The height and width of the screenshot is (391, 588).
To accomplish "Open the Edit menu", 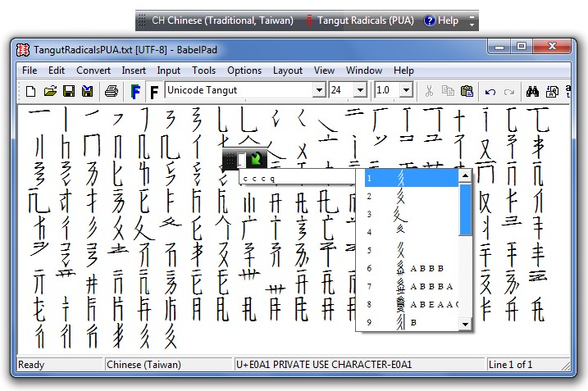I will 57,70.
